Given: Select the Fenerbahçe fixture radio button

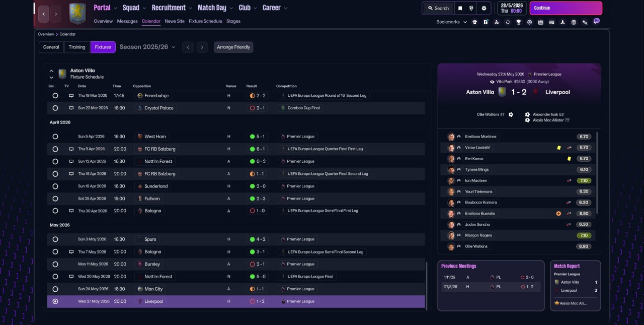Looking at the screenshot, I should [x=55, y=95].
